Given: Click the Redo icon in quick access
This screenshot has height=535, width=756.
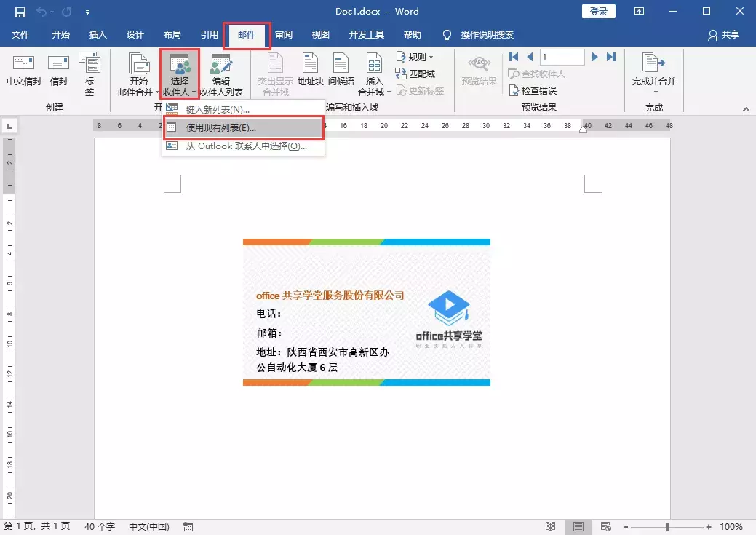Looking at the screenshot, I should (66, 12).
